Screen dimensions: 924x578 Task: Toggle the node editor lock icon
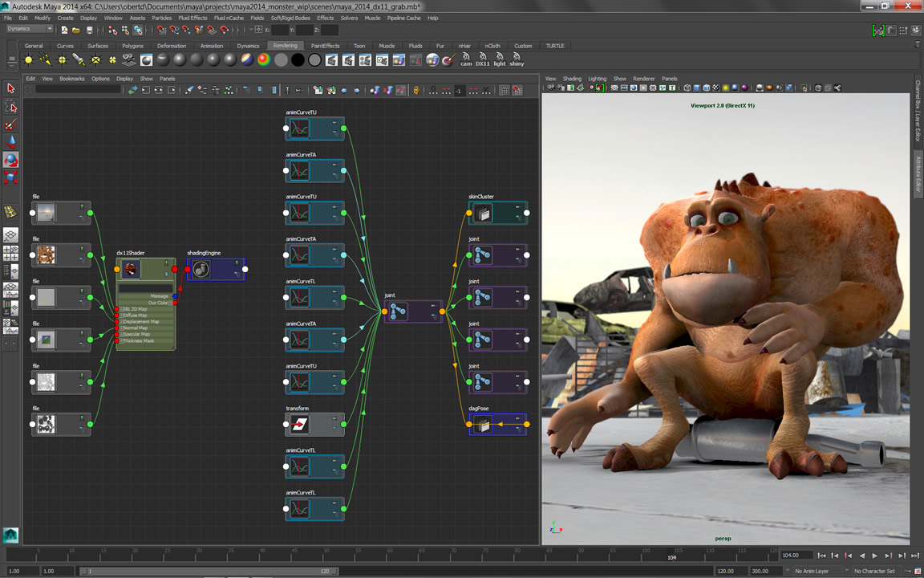pyautogui.click(x=416, y=90)
